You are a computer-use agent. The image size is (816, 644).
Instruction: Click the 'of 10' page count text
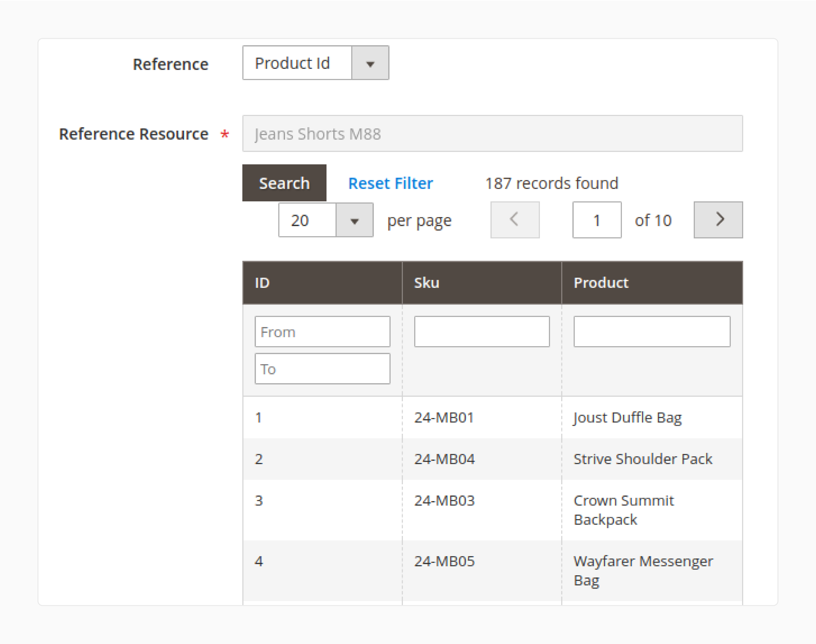(x=653, y=220)
